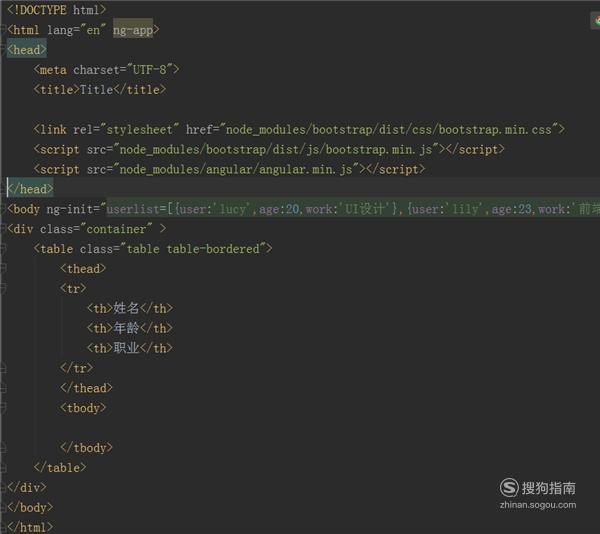Image resolution: width=600 pixels, height=534 pixels.
Task: Click the bootstrap.min.css href path
Action: 388,130
